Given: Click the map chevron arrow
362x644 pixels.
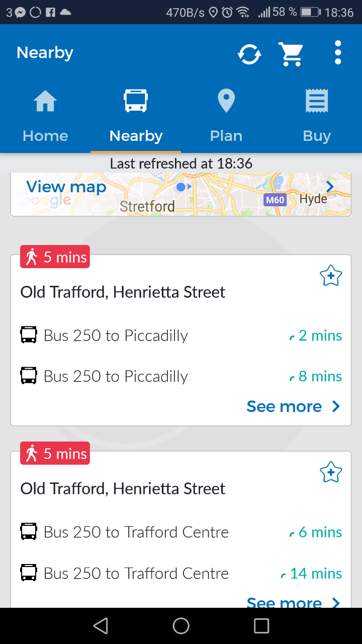Looking at the screenshot, I should point(330,187).
